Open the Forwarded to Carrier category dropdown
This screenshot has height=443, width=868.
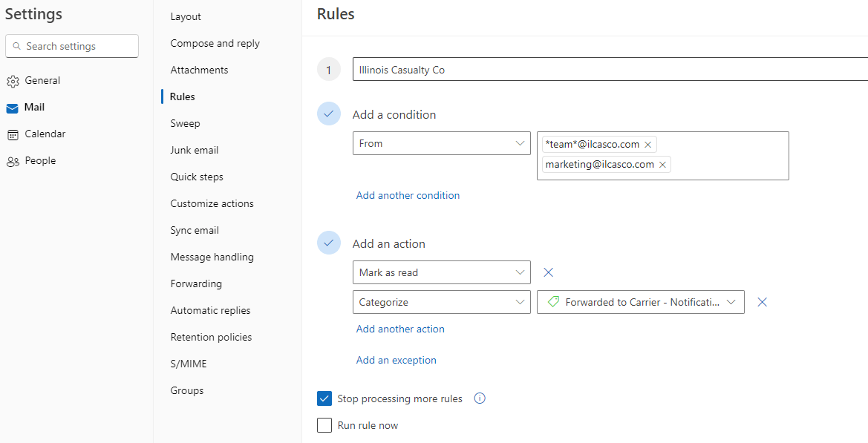[641, 302]
